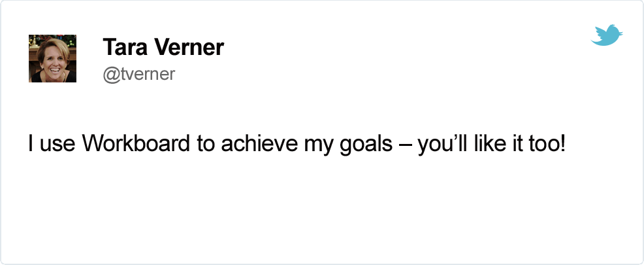Open Tara Verner's profile photo
The image size is (644, 265).
coord(52,58)
